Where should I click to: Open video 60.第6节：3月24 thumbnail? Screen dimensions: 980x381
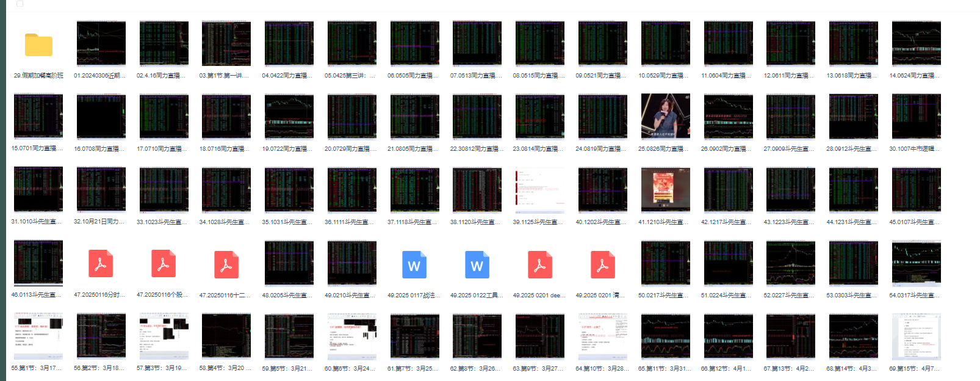pyautogui.click(x=351, y=336)
